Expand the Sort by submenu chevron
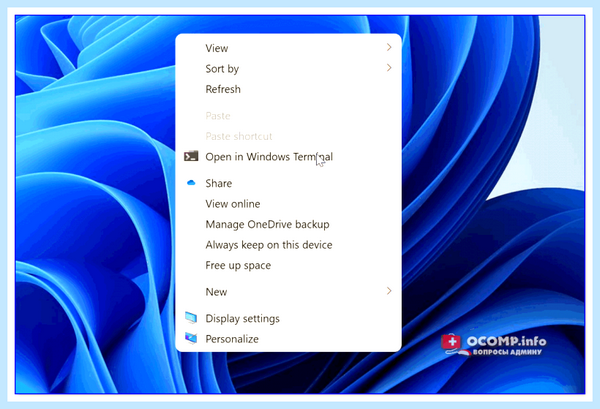The image size is (600, 409). 389,68
